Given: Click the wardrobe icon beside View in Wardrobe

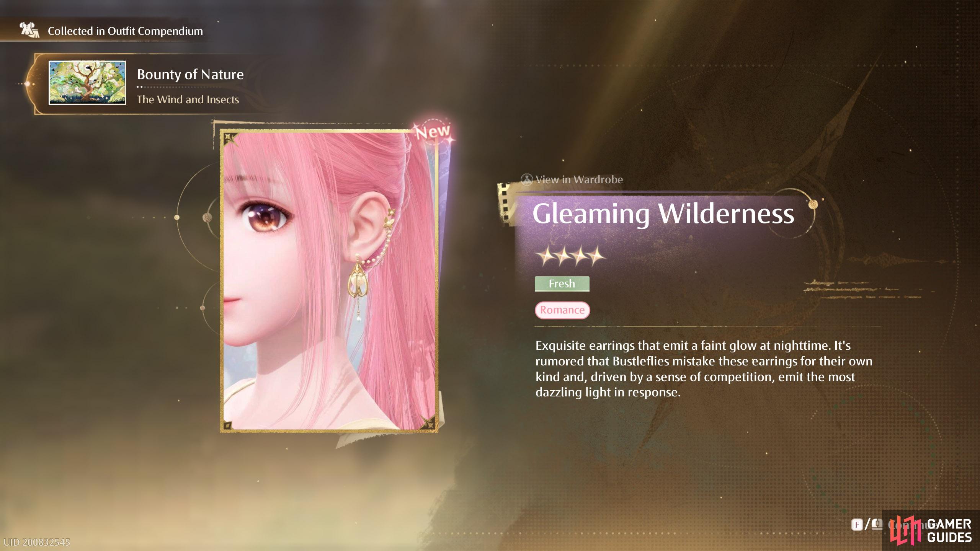Looking at the screenshot, I should click(x=527, y=179).
